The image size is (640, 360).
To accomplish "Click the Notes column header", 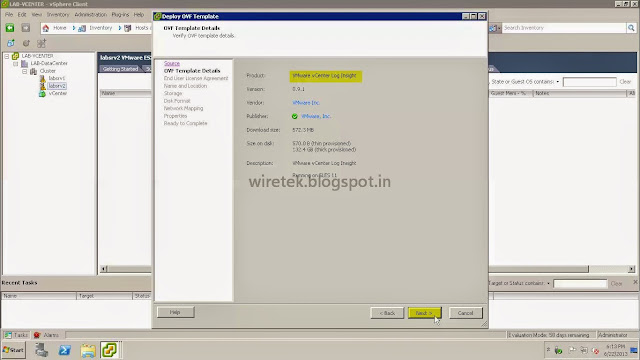I will 580,93.
